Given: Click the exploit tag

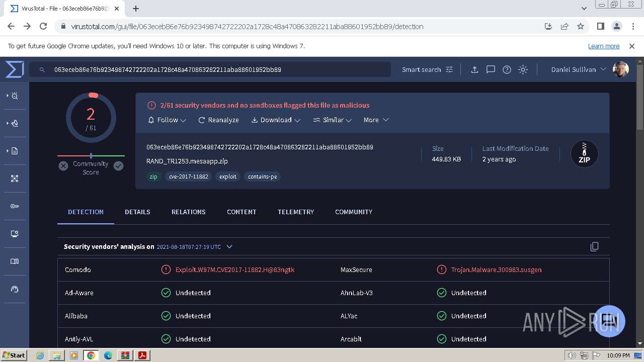Looking at the screenshot, I should point(227,176).
